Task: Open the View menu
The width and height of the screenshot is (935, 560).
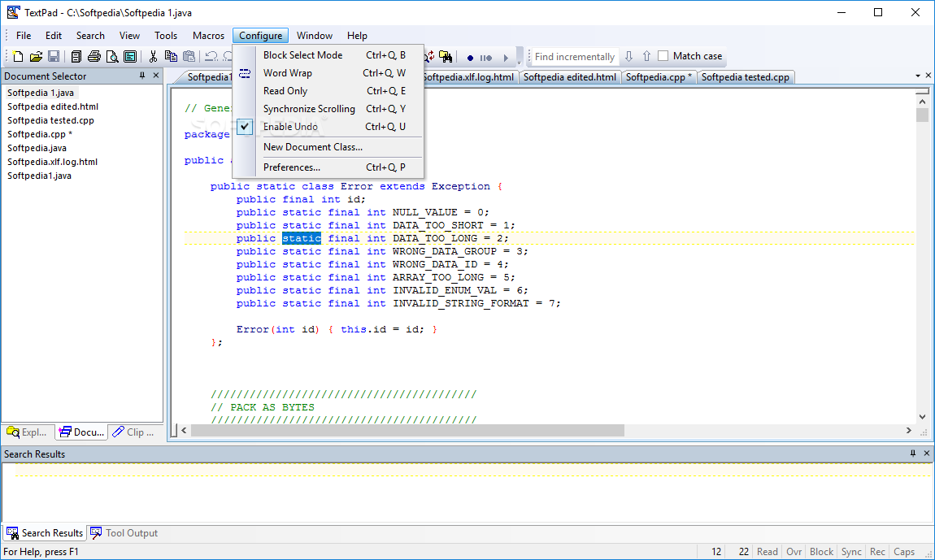Action: 129,36
